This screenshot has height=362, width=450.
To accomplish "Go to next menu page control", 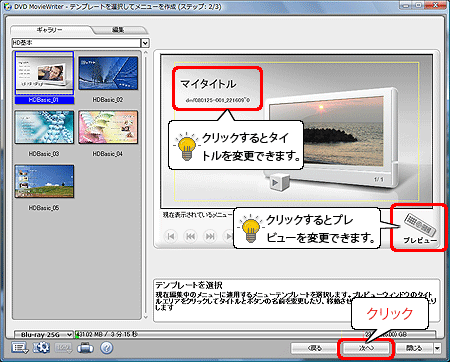I will point(210,236).
